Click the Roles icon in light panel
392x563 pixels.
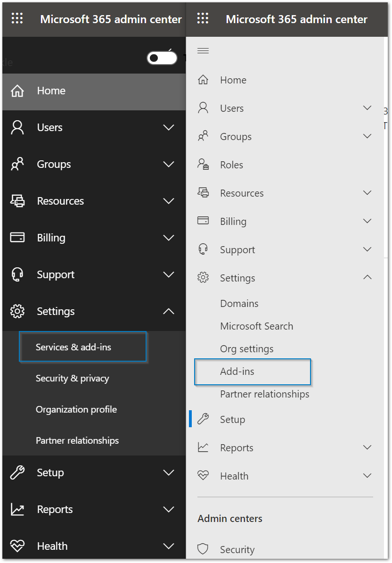tap(203, 165)
